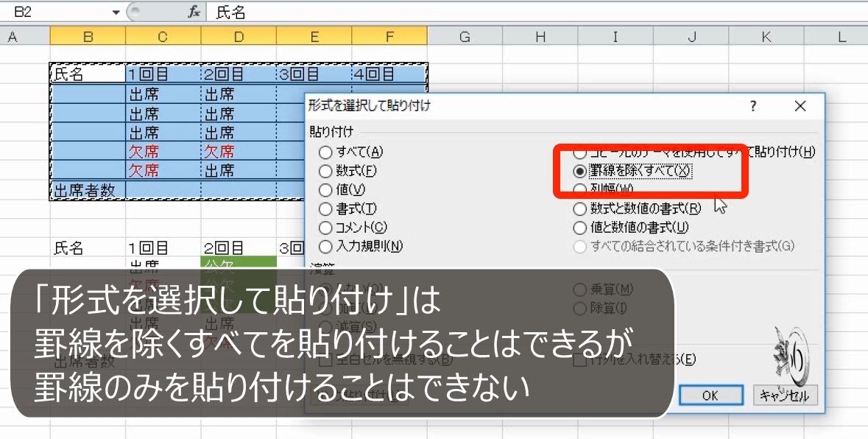Choose the 列幅 paste option
This screenshot has height=439, width=868.
(579, 189)
